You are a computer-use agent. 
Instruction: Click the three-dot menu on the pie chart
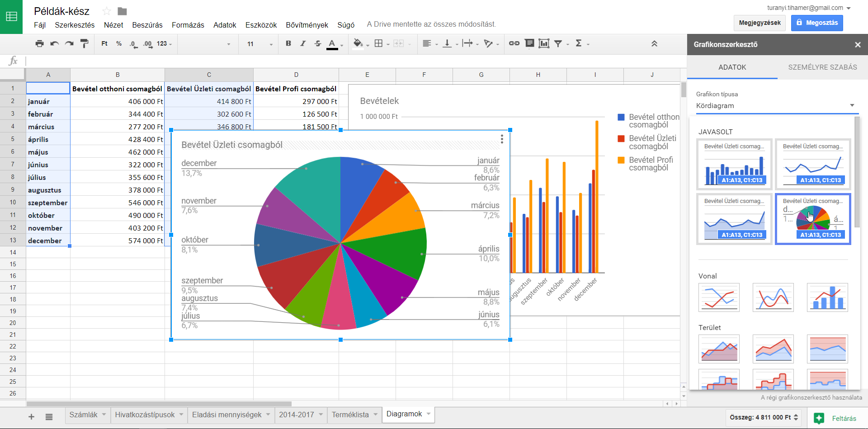tap(502, 139)
